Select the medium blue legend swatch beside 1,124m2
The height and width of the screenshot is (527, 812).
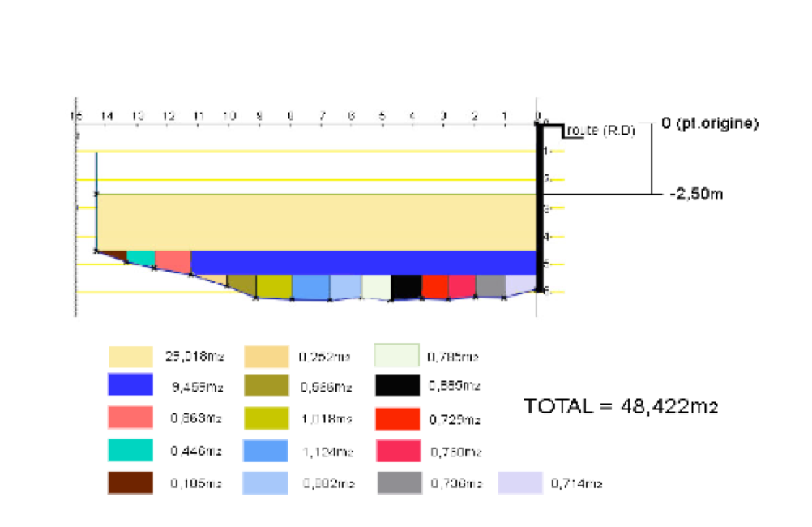click(x=266, y=451)
